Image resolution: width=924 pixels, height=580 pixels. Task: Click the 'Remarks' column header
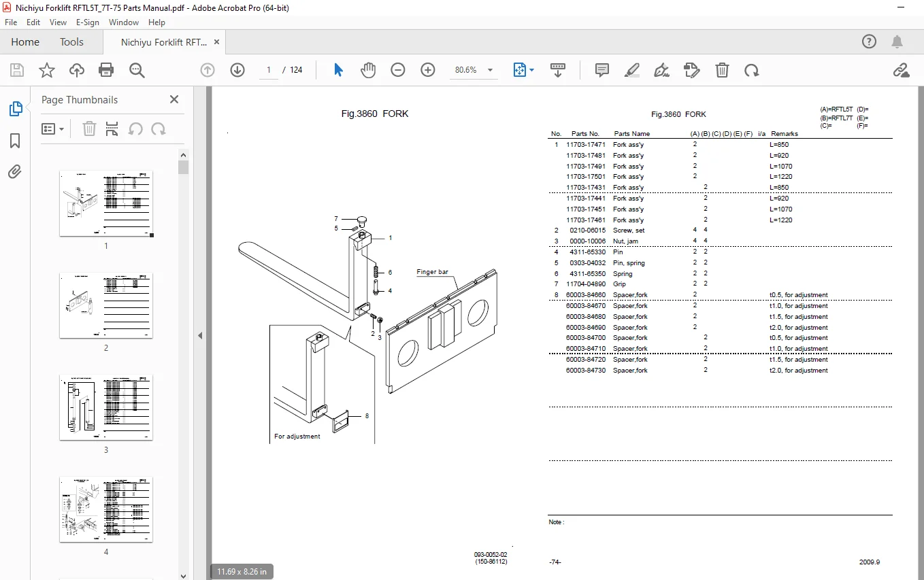click(x=785, y=134)
